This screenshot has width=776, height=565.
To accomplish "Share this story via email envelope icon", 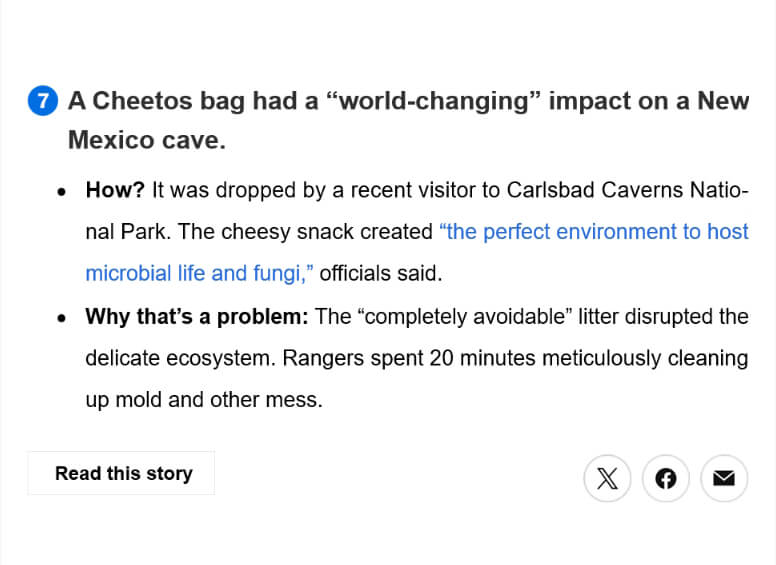I will pyautogui.click(x=724, y=478).
